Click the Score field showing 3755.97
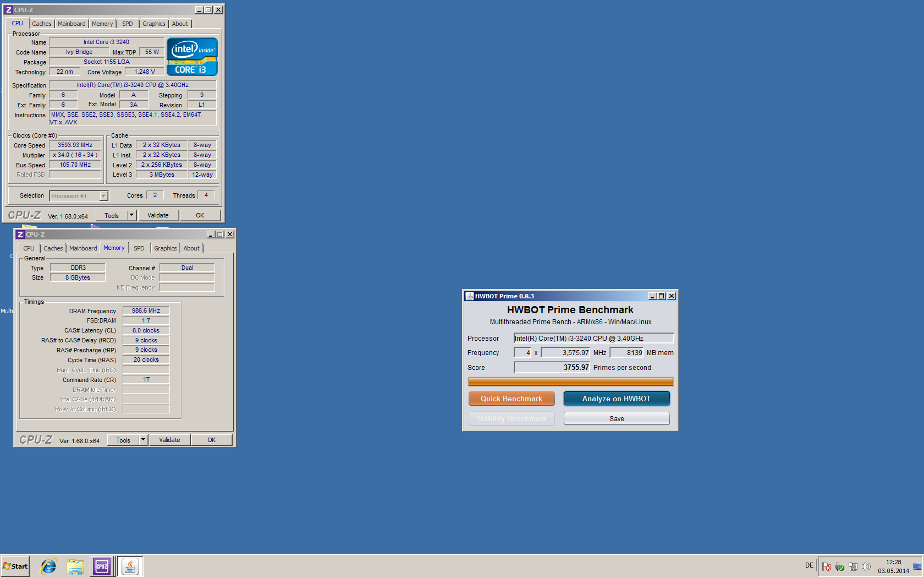Image resolution: width=924 pixels, height=578 pixels. [x=552, y=367]
